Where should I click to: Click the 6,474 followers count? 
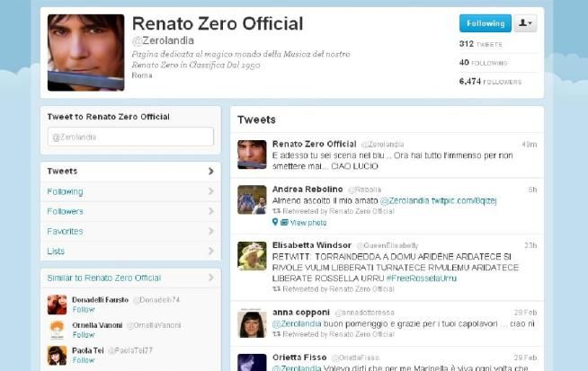coord(491,82)
